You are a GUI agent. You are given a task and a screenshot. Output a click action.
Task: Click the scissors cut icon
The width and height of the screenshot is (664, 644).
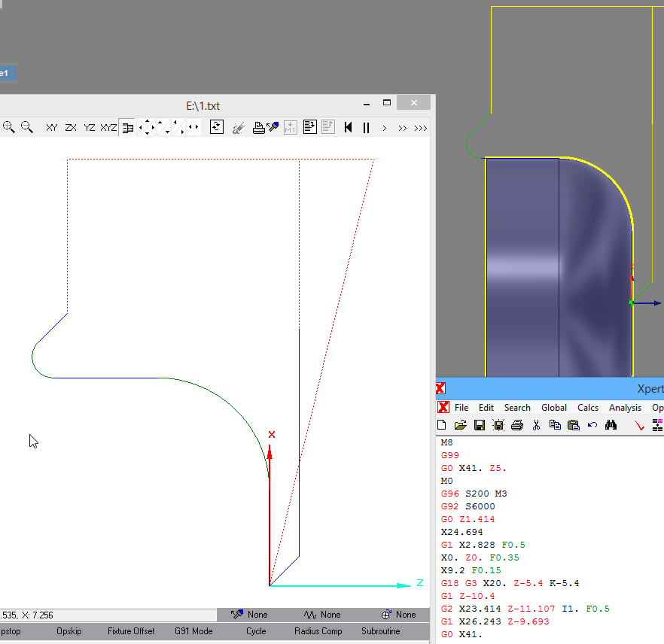click(536, 425)
